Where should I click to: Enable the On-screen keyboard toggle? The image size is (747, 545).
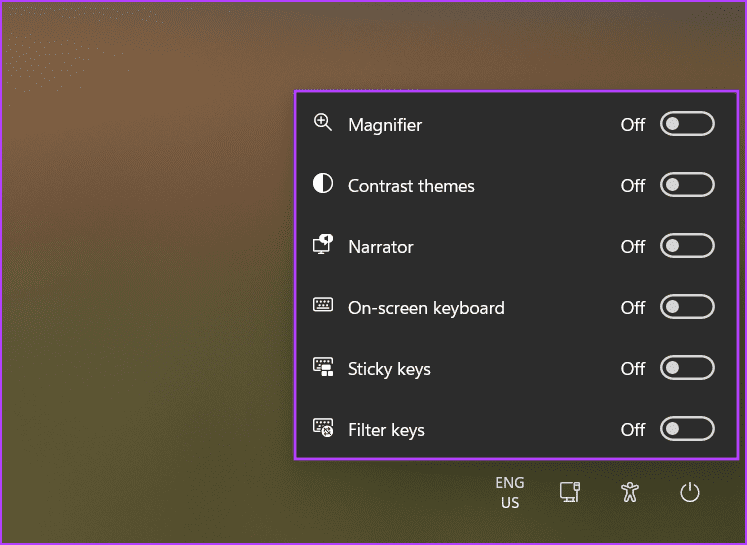tap(687, 307)
